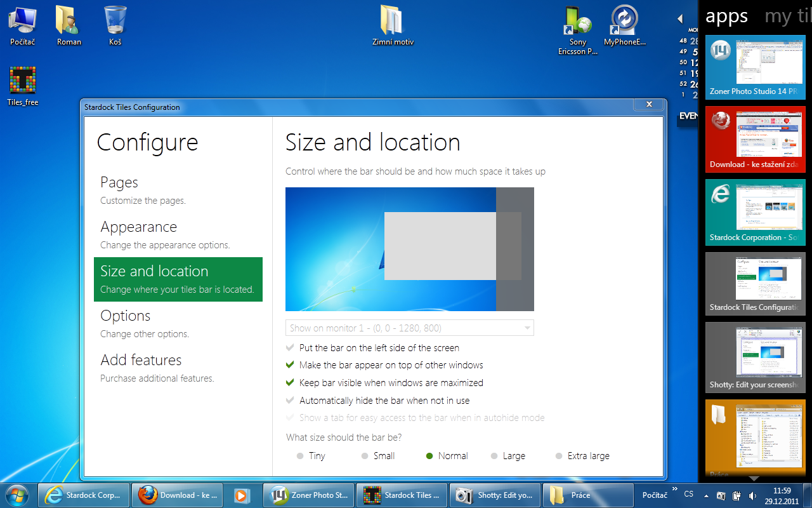The image size is (812, 508).
Task: Click the Počítač toolbar label in taskbar
Action: [655, 495]
